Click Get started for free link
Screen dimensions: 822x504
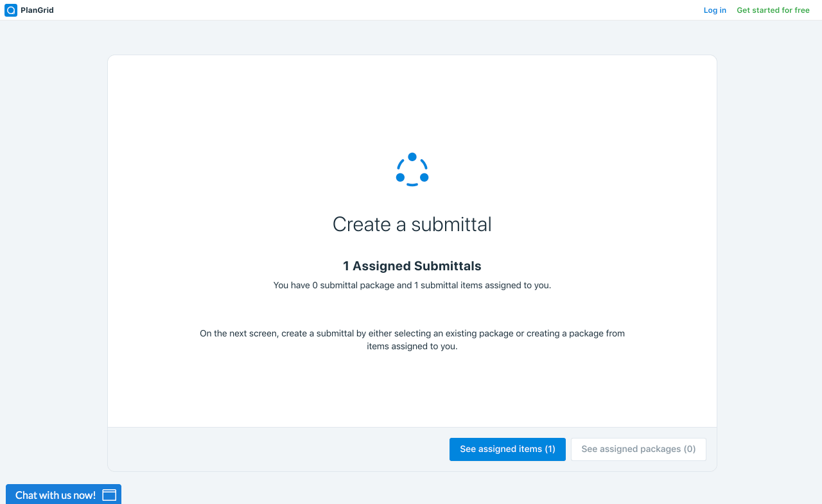coord(773,10)
